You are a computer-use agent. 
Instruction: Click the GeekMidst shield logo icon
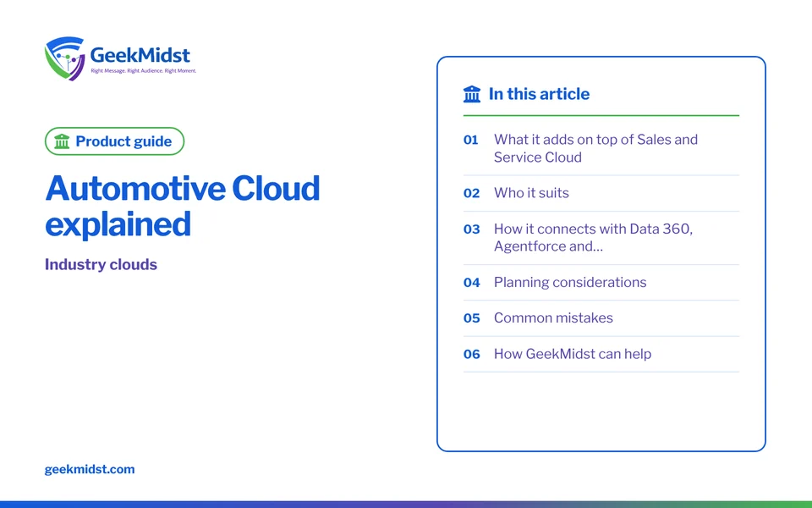click(65, 58)
